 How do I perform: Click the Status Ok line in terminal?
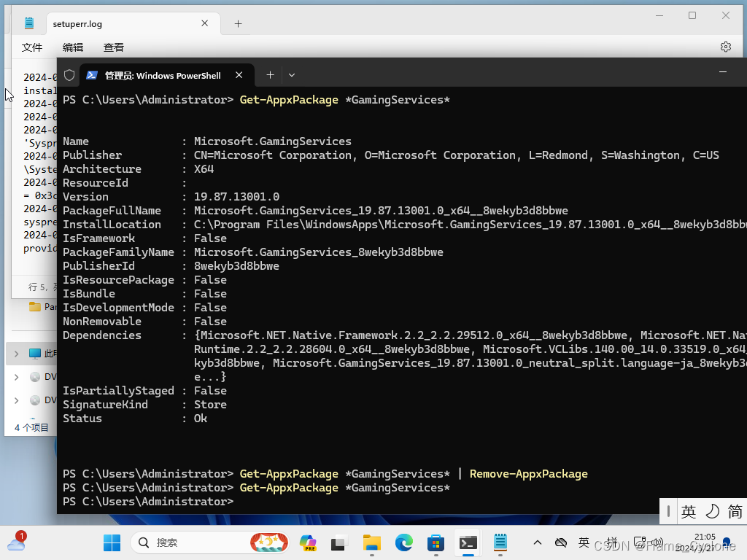(135, 419)
